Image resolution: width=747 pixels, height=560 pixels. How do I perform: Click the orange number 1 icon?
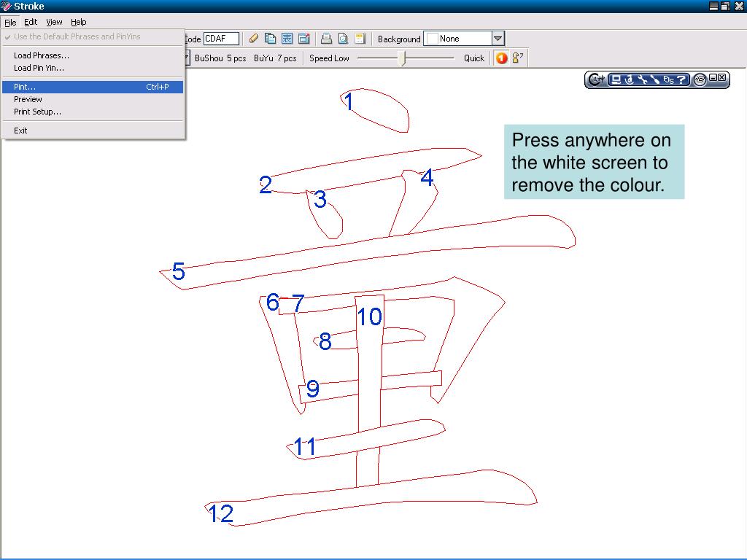501,58
